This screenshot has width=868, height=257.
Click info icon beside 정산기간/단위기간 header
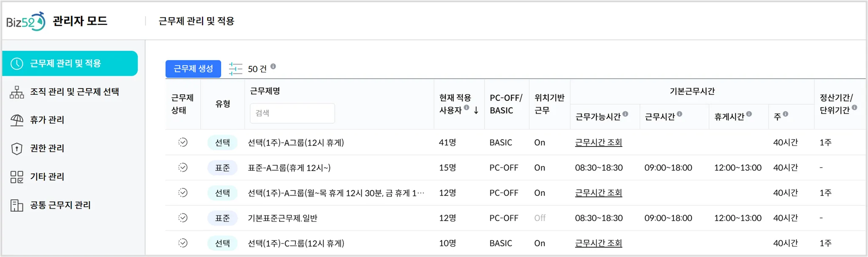click(854, 108)
